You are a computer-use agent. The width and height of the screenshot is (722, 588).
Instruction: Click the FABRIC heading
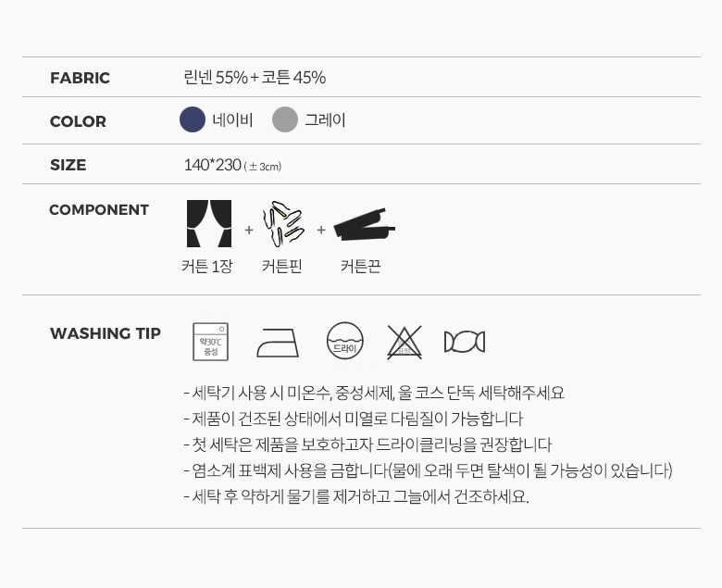(x=81, y=78)
